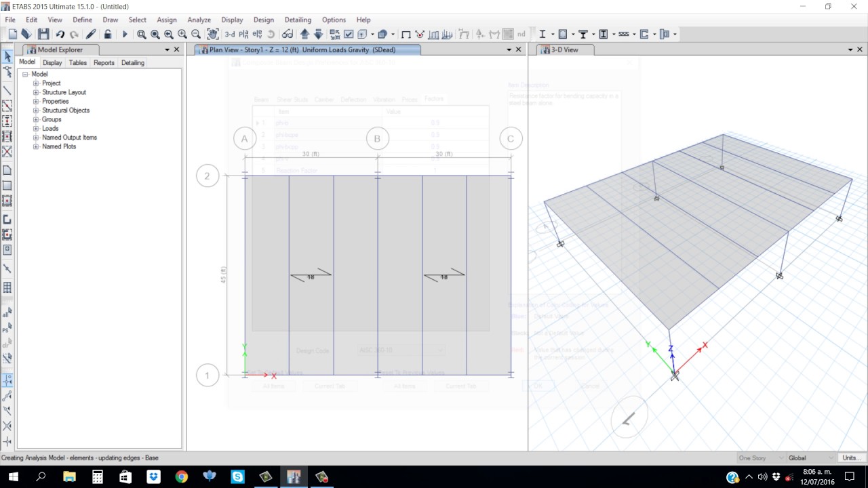
Task: Click the Move Up in List arrow
Action: click(x=304, y=34)
